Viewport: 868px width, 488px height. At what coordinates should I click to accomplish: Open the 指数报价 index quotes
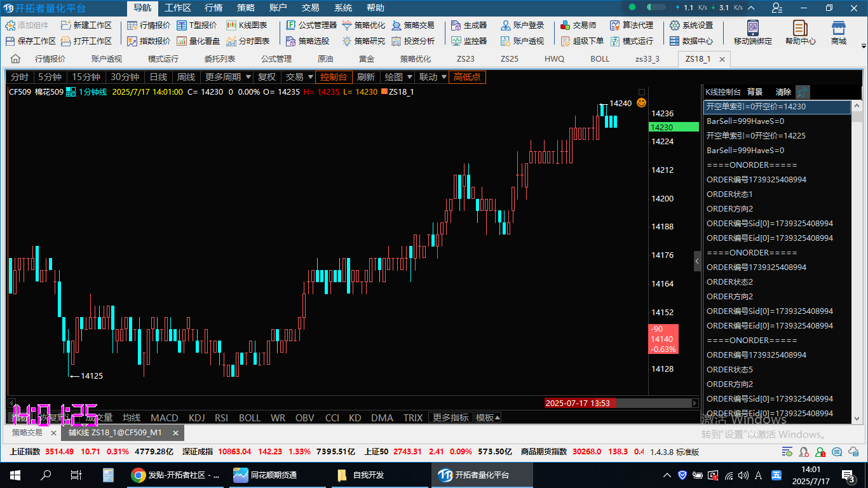149,41
